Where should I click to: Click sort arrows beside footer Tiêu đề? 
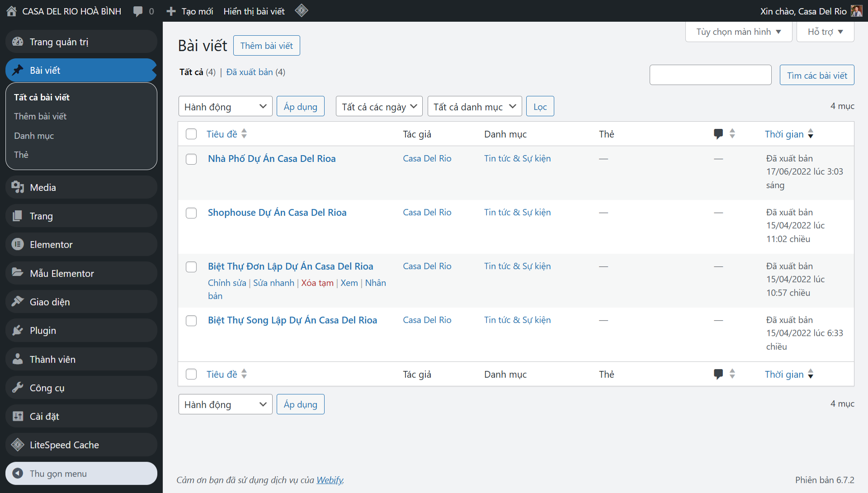pyautogui.click(x=244, y=374)
